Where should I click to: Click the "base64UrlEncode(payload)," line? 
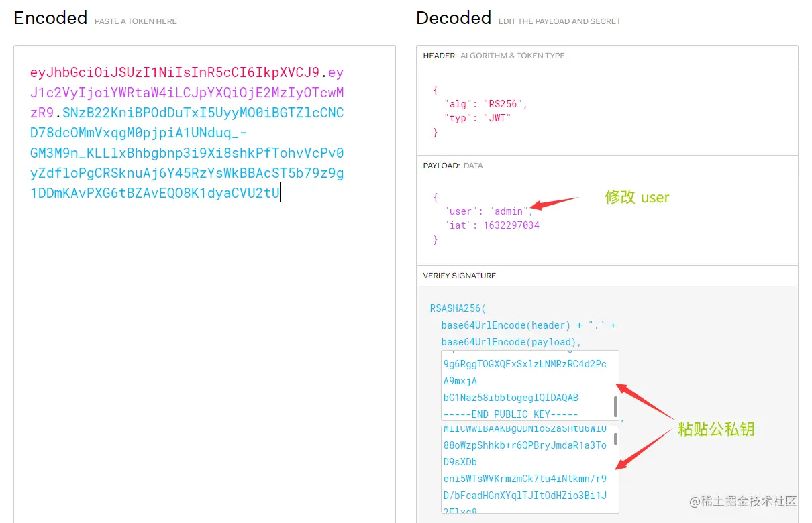pos(511,342)
